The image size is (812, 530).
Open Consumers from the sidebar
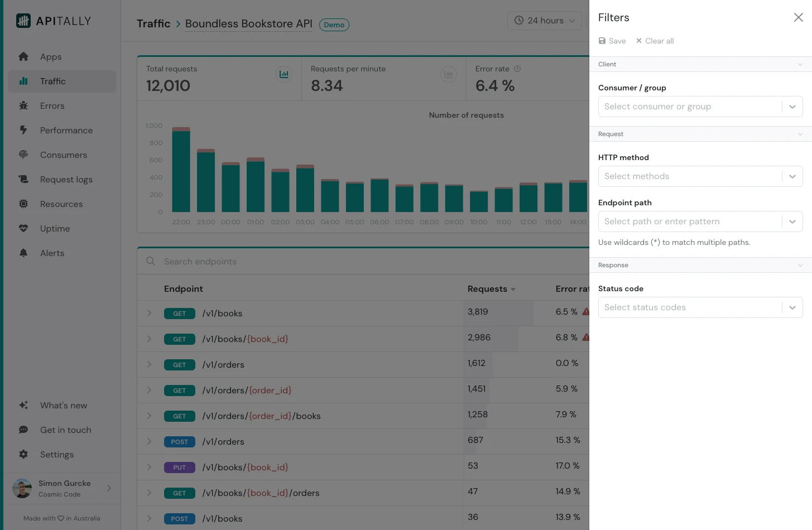63,155
